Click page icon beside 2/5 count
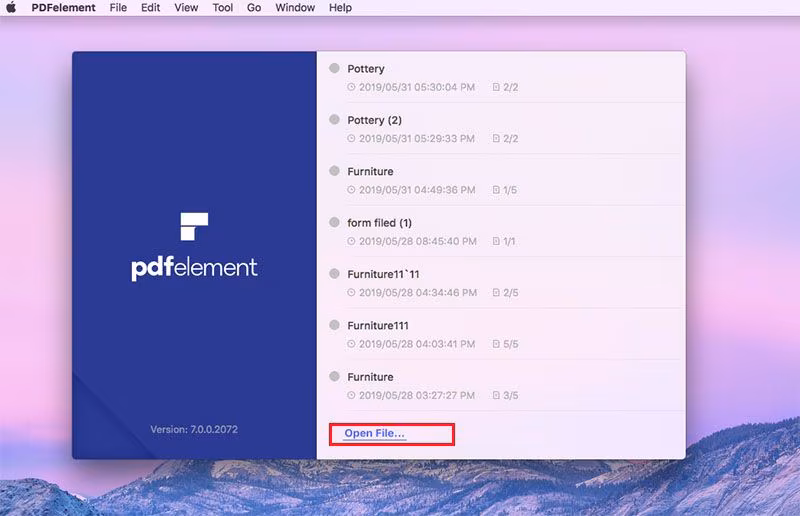Viewport: 800px width, 516px height. 496,292
